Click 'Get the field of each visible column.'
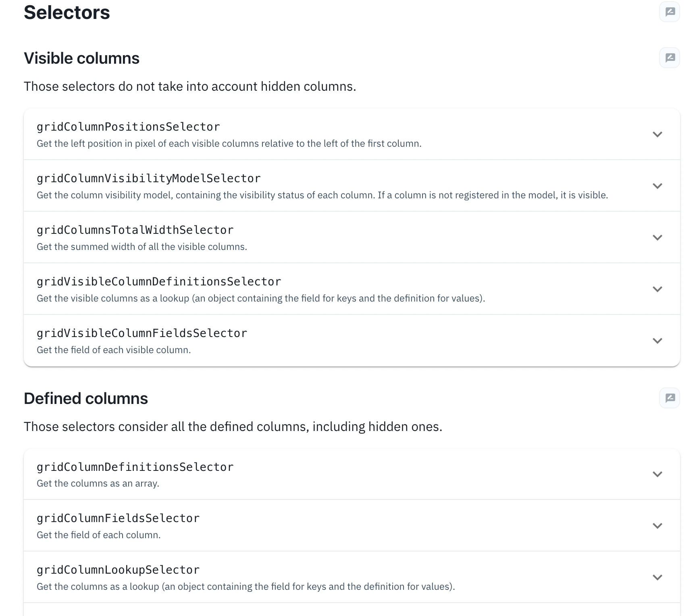 click(114, 350)
